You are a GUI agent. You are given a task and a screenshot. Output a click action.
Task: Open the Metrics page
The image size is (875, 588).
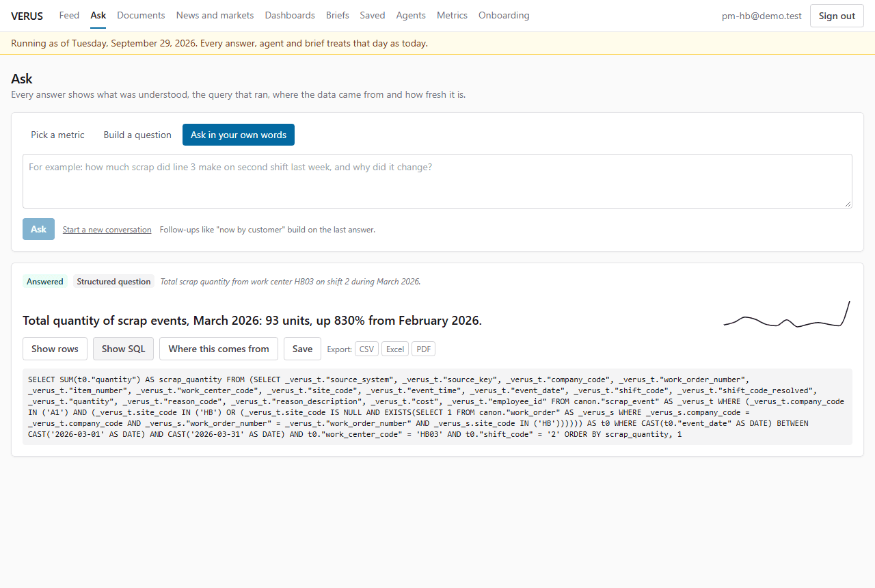pos(452,15)
